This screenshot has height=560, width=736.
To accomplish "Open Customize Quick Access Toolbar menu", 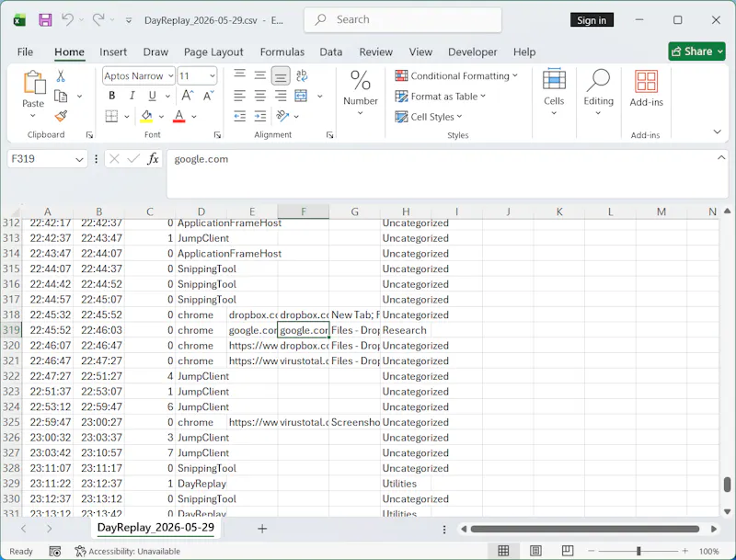I will (x=129, y=20).
